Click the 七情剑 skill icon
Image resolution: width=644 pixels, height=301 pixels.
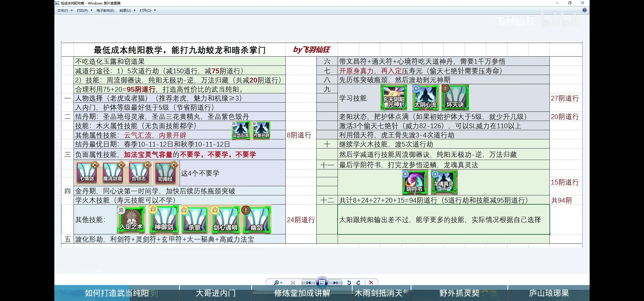87,173
